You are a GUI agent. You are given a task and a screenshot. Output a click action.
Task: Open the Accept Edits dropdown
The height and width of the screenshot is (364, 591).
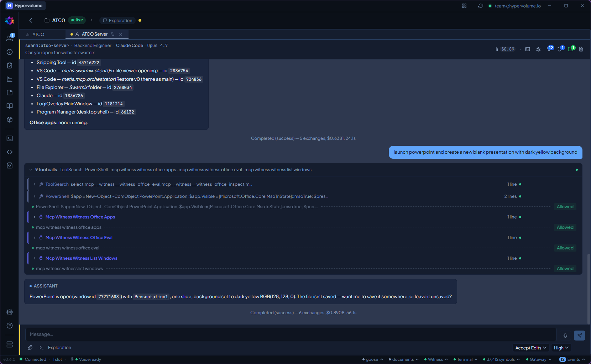tap(531, 348)
